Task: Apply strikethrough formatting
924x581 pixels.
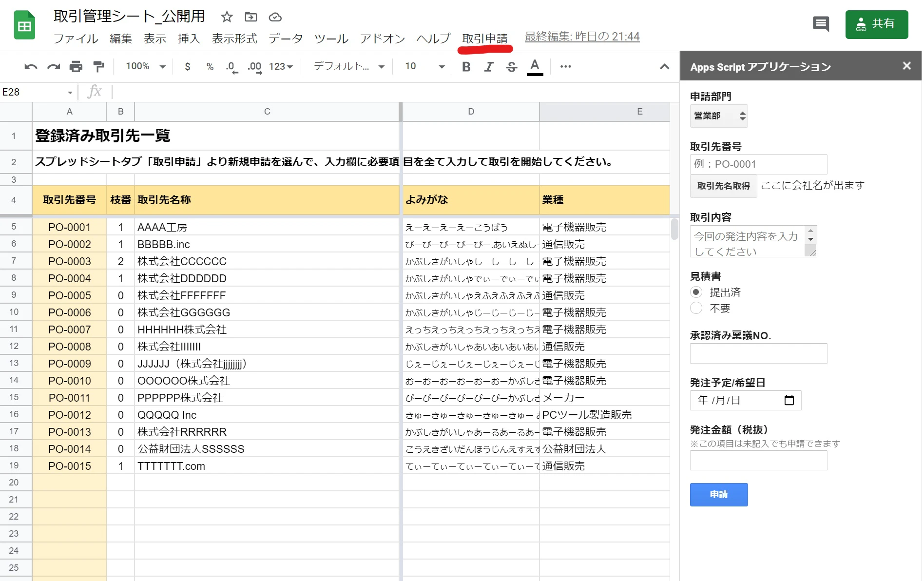Action: (512, 66)
